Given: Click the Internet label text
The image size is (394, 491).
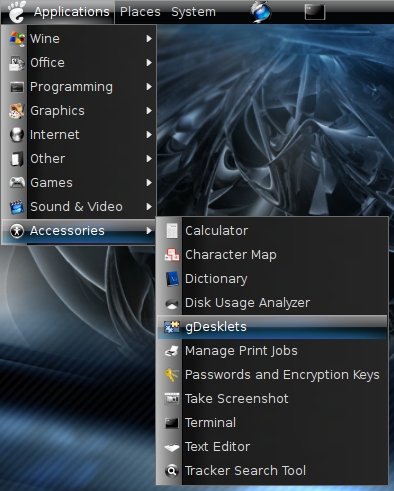Looking at the screenshot, I should point(55,135).
